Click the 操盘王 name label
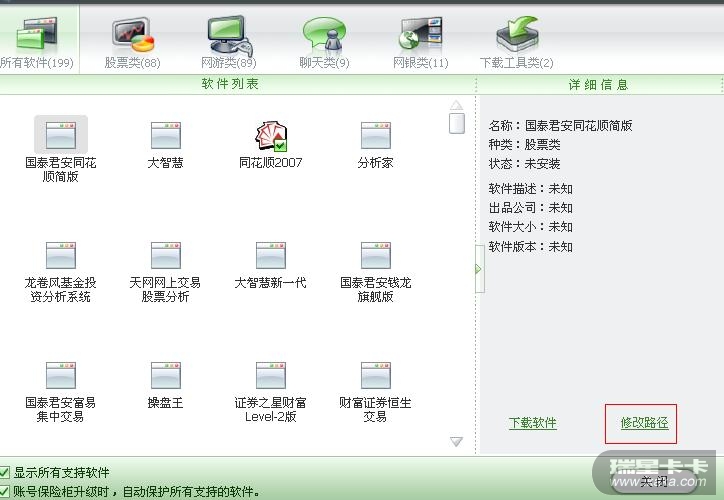724x500 pixels. pyautogui.click(x=165, y=403)
